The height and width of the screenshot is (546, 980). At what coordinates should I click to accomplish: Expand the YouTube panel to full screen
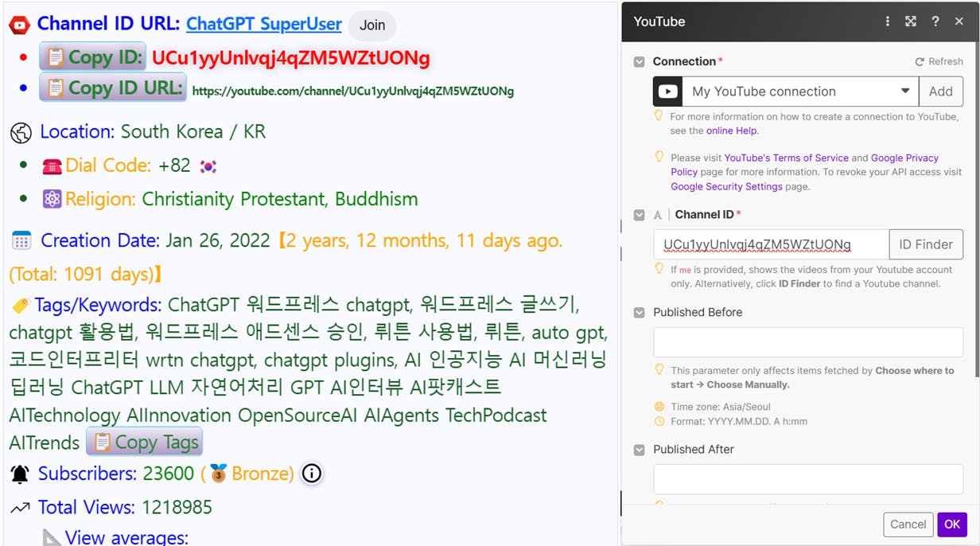(x=911, y=21)
